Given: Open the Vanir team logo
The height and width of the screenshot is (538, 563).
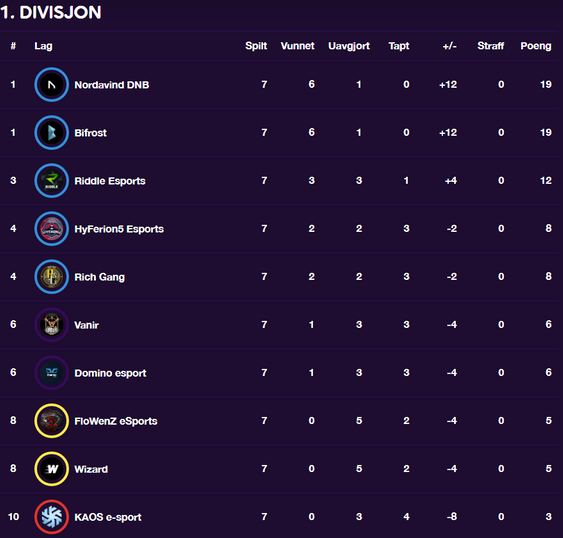Looking at the screenshot, I should coord(51,325).
